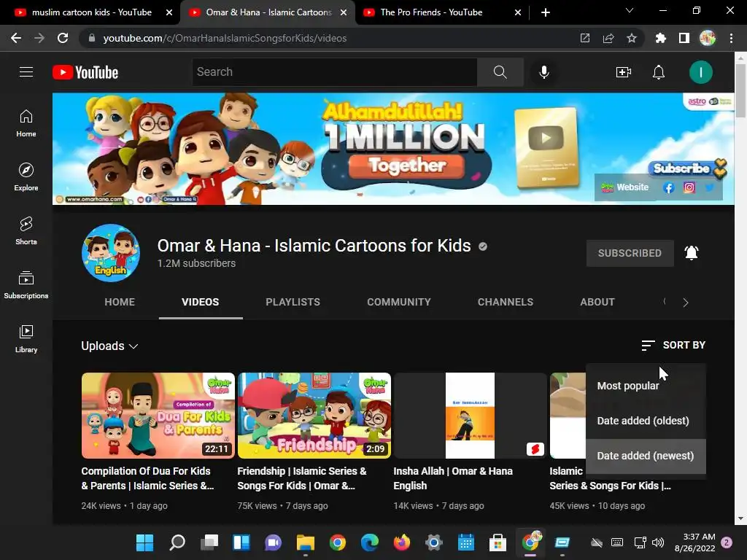The width and height of the screenshot is (747, 560).
Task: Switch to the PLAYLISTS channel tab
Action: [x=293, y=303]
